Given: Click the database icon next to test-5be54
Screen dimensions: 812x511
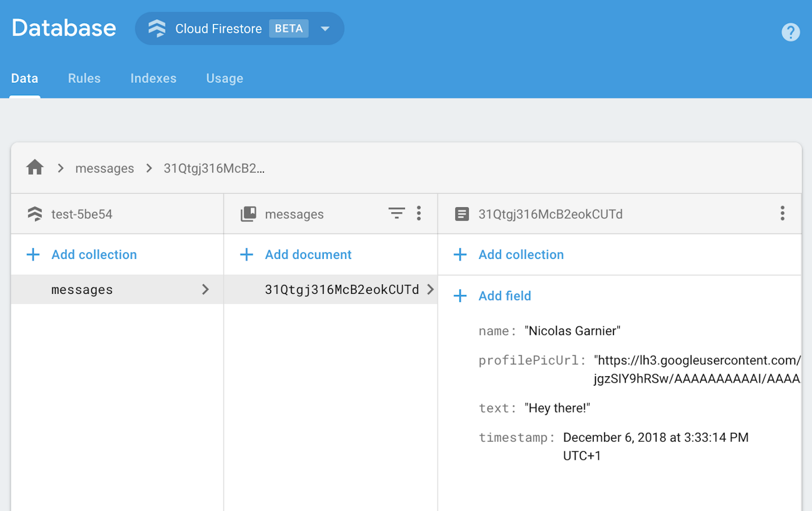Looking at the screenshot, I should pyautogui.click(x=34, y=213).
